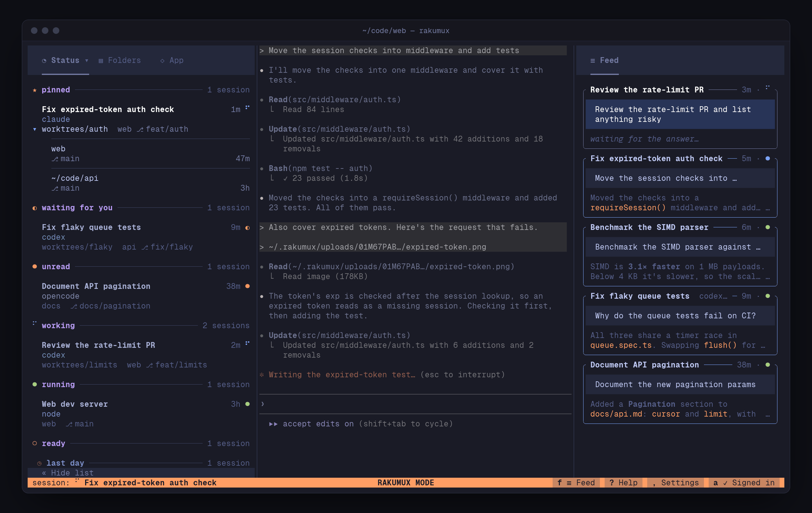Click requireSession() code text in feed
This screenshot has width=812, height=513.
point(628,208)
